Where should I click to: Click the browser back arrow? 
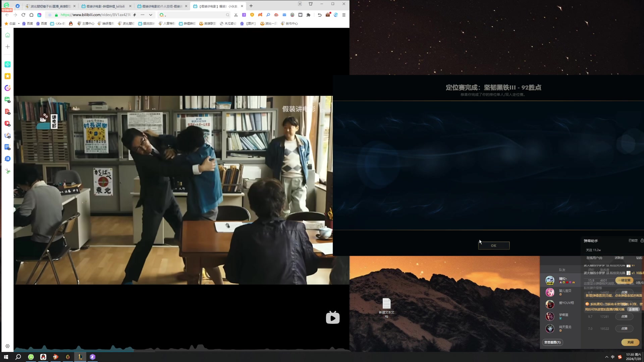pos(7,15)
